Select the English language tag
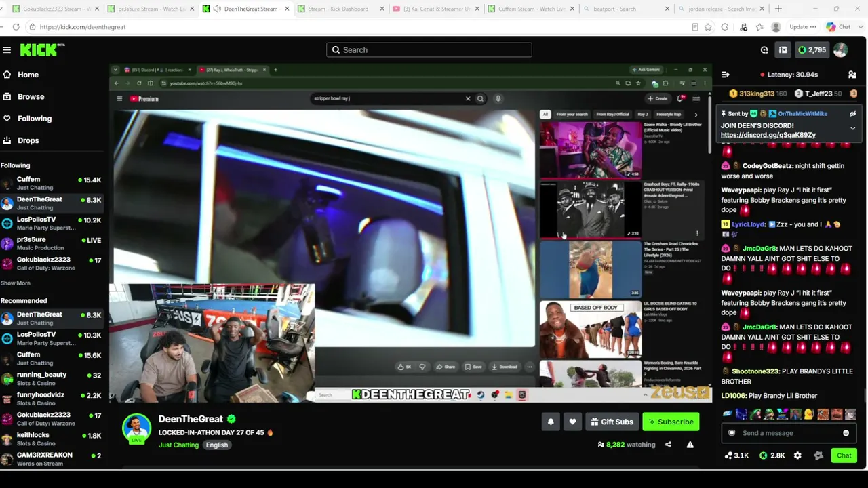868x488 pixels. pyautogui.click(x=217, y=445)
